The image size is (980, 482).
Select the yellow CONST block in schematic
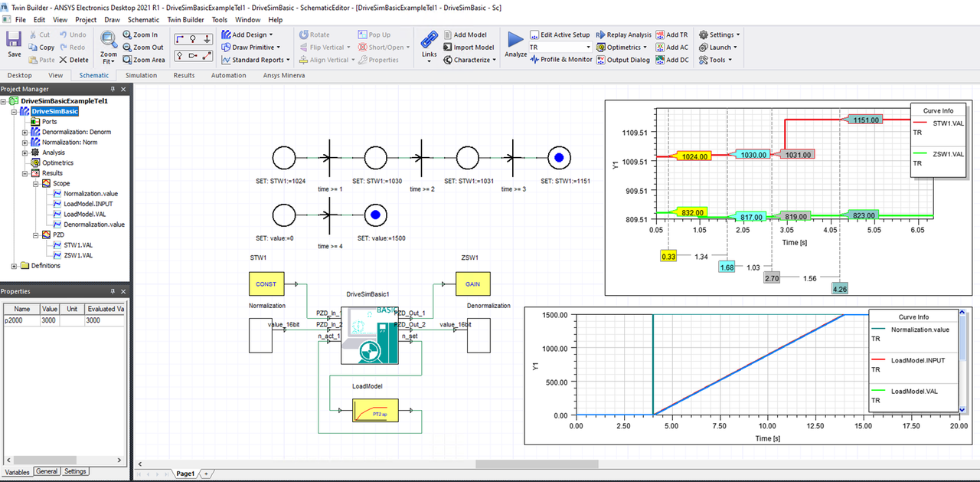[x=266, y=284]
